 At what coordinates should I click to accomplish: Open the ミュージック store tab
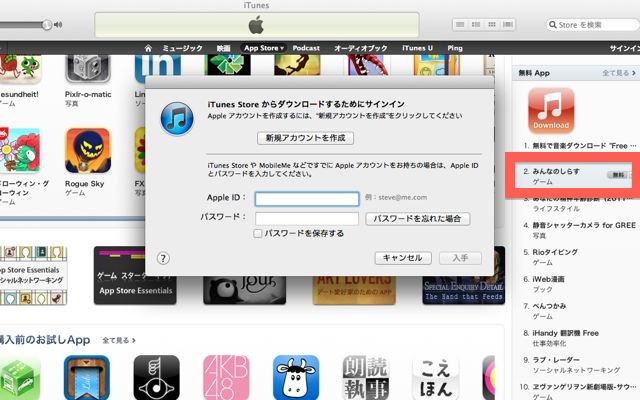(x=182, y=48)
